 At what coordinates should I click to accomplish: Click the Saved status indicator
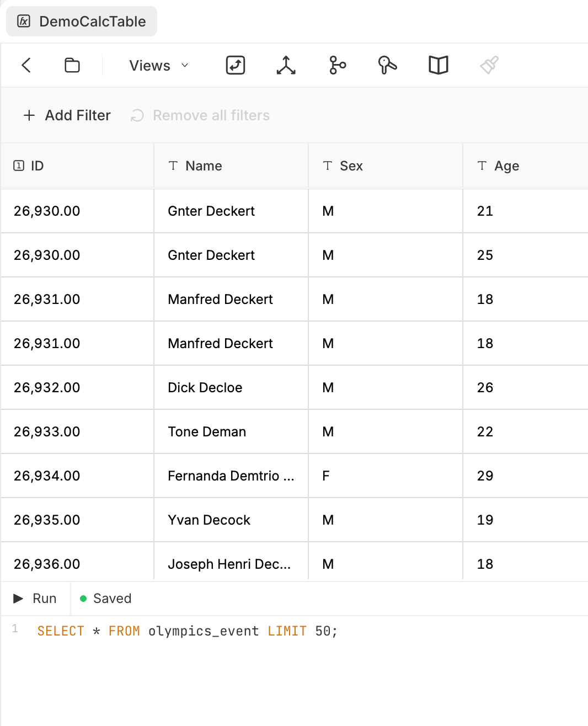(106, 599)
